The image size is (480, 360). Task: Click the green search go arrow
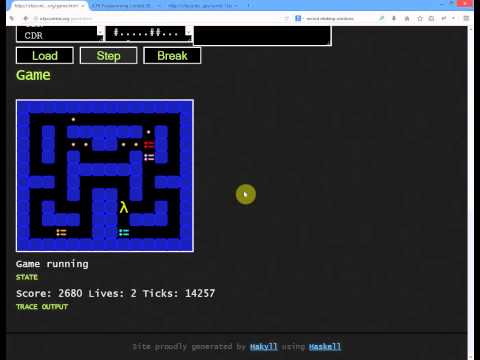(381, 19)
